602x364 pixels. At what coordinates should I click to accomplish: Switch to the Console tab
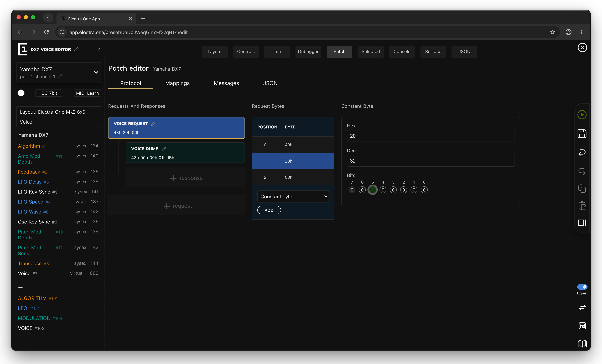coord(402,51)
